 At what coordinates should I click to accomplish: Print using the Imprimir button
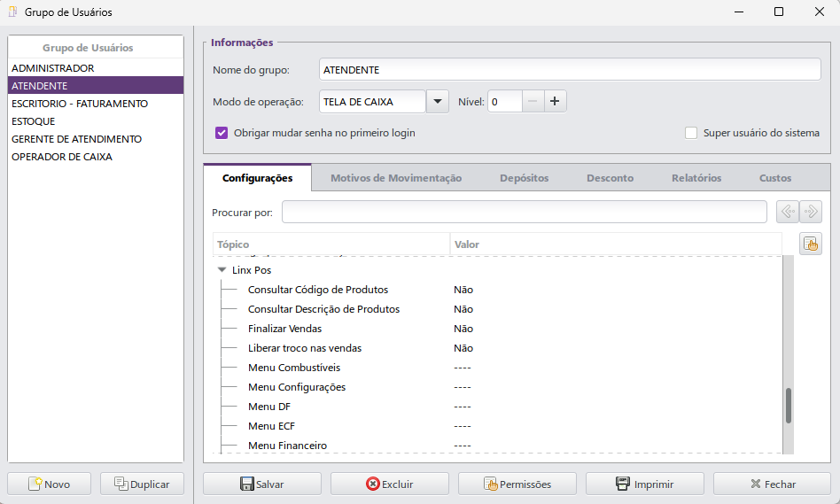tap(644, 485)
